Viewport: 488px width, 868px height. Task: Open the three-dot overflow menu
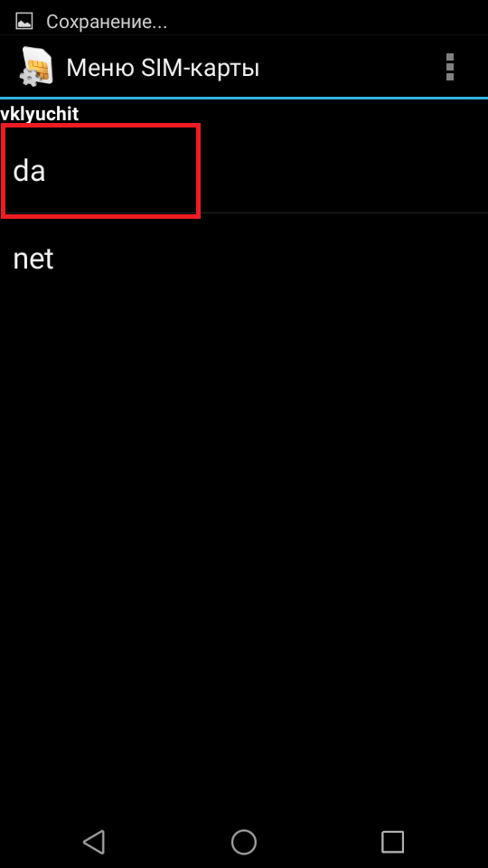pyautogui.click(x=450, y=68)
